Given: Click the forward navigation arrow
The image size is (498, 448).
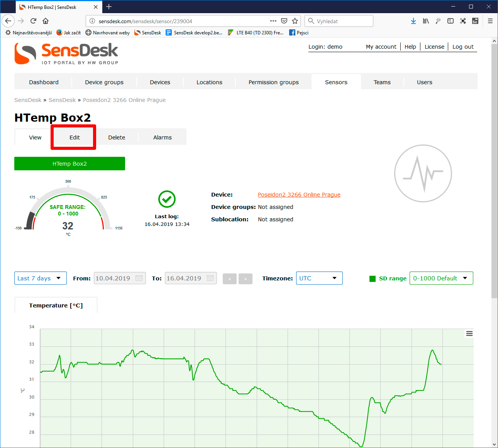Looking at the screenshot, I should (x=21, y=21).
